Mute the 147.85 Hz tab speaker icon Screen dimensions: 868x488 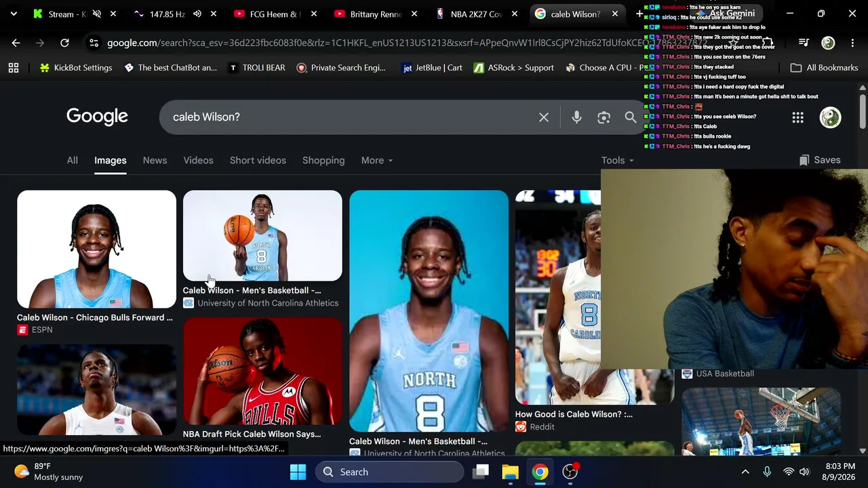coord(197,14)
